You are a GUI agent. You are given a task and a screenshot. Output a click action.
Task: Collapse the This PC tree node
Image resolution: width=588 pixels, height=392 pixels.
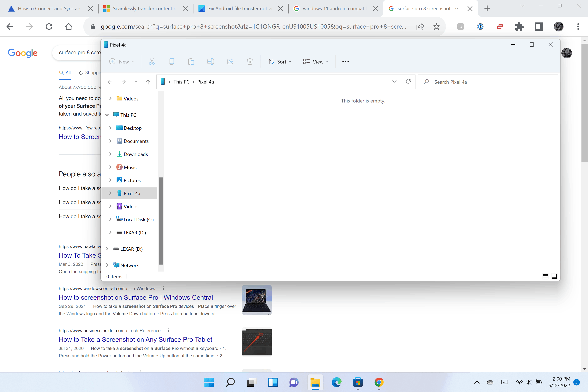click(x=107, y=115)
